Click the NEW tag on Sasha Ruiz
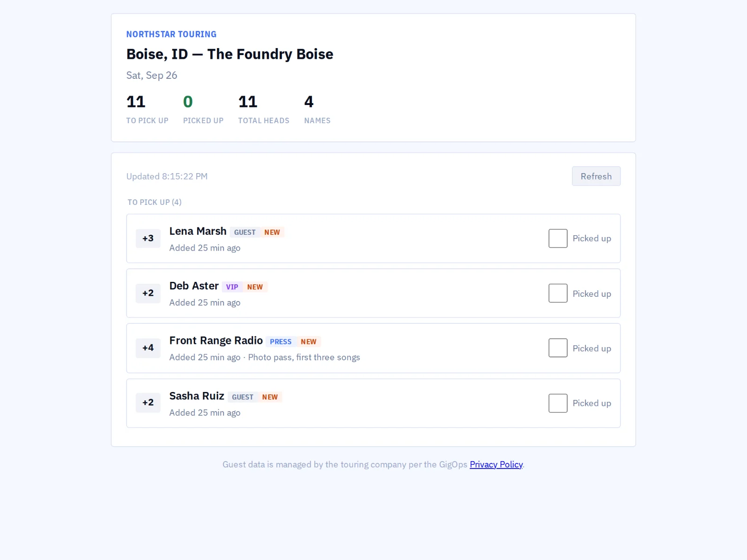Image resolution: width=747 pixels, height=560 pixels. point(270,397)
